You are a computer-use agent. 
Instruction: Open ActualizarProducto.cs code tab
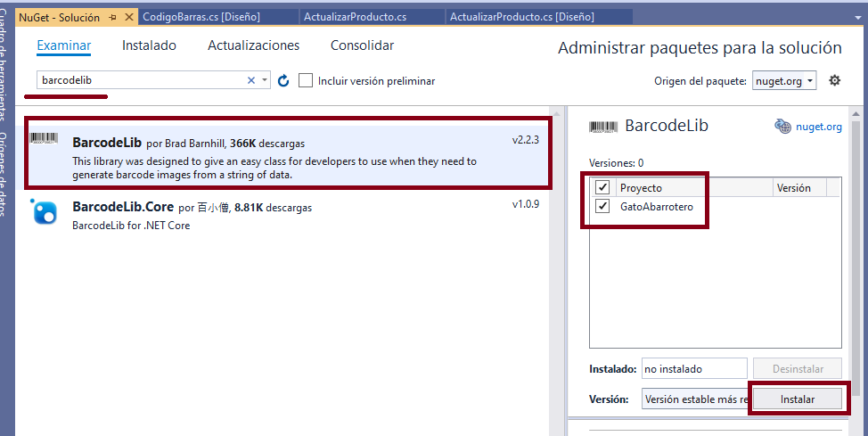pos(372,17)
